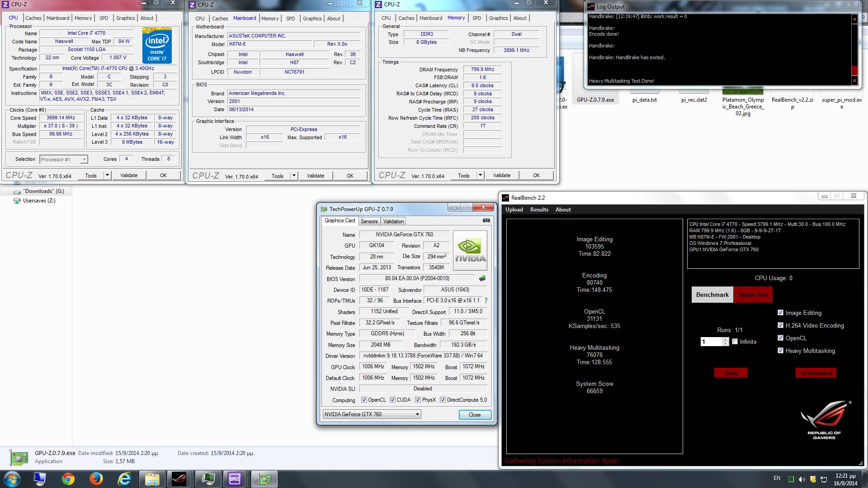Click the Republic of Gamers logo in RealBench
The image size is (868, 488).
(x=825, y=420)
